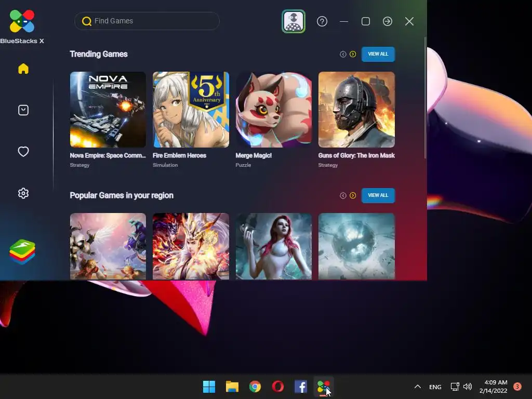Open popular game with red-haired woman art

tap(273, 246)
